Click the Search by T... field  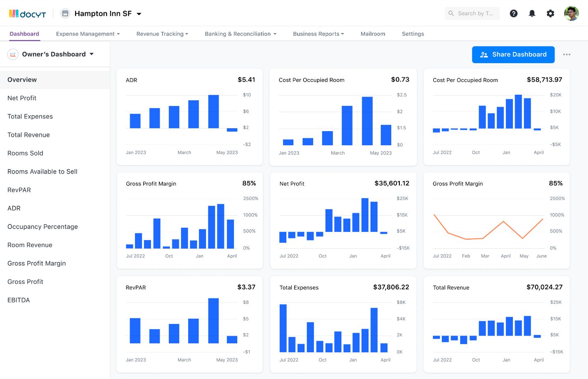[472, 14]
